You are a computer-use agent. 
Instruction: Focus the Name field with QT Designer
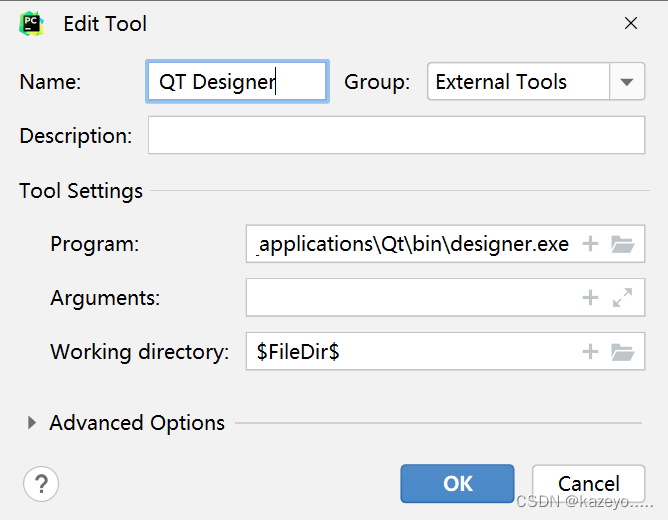[x=237, y=81]
